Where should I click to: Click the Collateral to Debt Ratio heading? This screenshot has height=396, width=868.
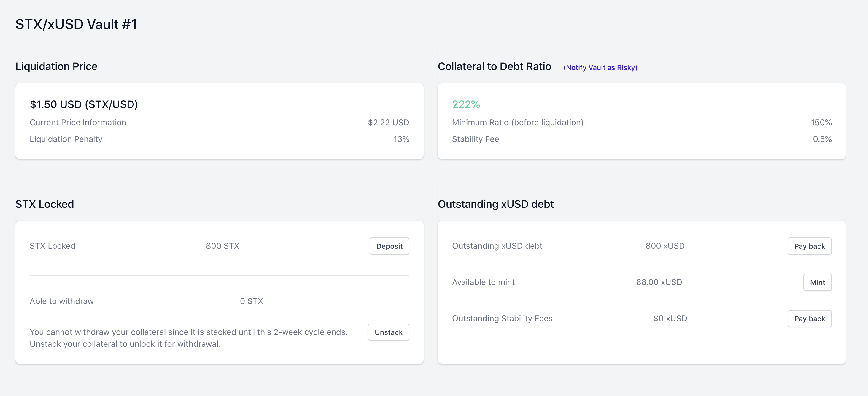pos(494,66)
